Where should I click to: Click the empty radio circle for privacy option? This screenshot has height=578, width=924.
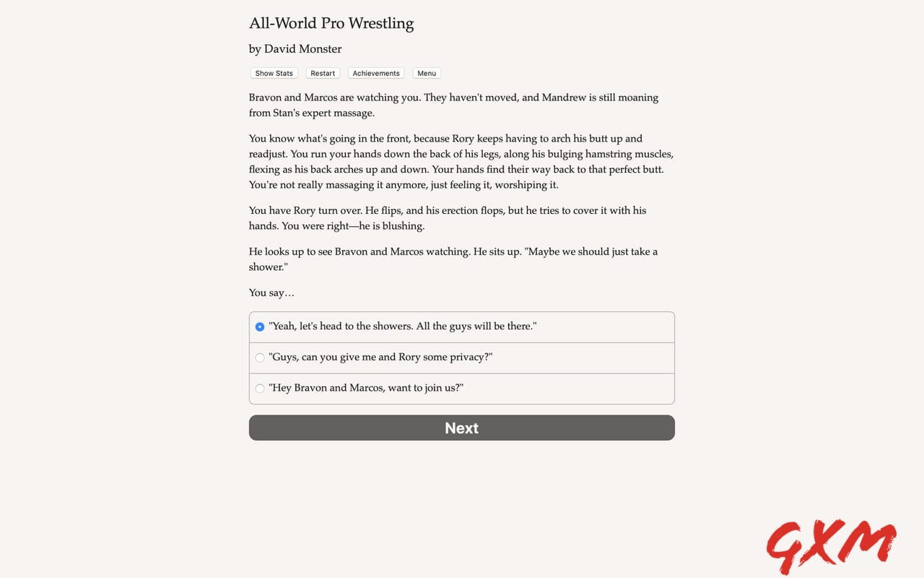259,357
